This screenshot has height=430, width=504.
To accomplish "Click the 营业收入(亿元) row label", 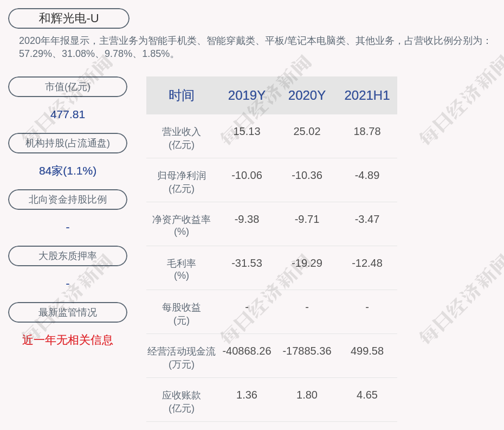I will tap(181, 138).
